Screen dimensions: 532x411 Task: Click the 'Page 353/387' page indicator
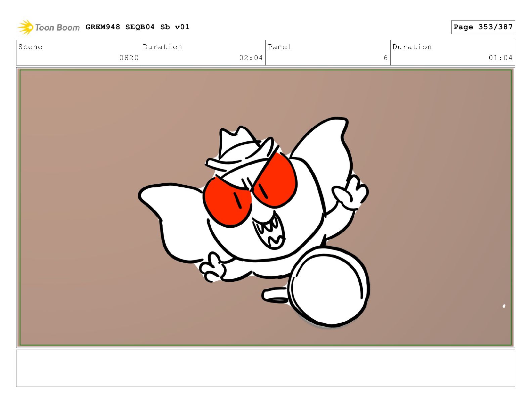[483, 27]
